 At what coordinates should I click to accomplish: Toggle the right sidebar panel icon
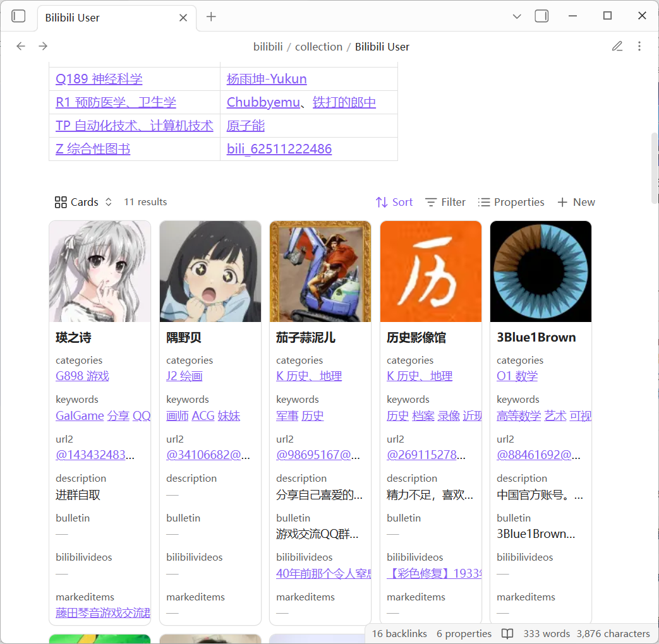tap(541, 16)
